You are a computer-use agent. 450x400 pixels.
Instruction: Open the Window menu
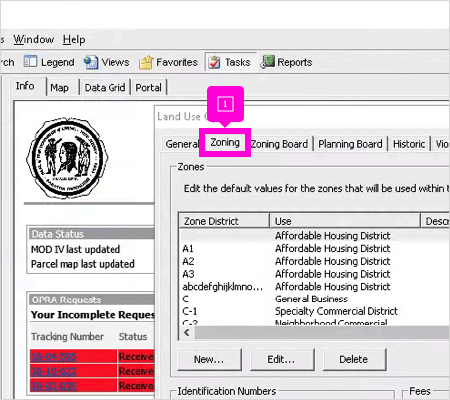[33, 40]
